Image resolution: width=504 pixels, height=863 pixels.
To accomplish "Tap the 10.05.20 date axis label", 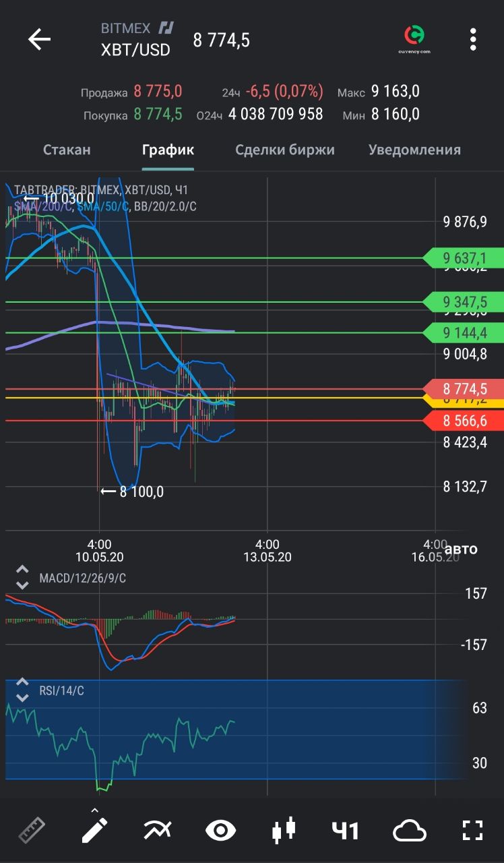I will click(x=99, y=557).
